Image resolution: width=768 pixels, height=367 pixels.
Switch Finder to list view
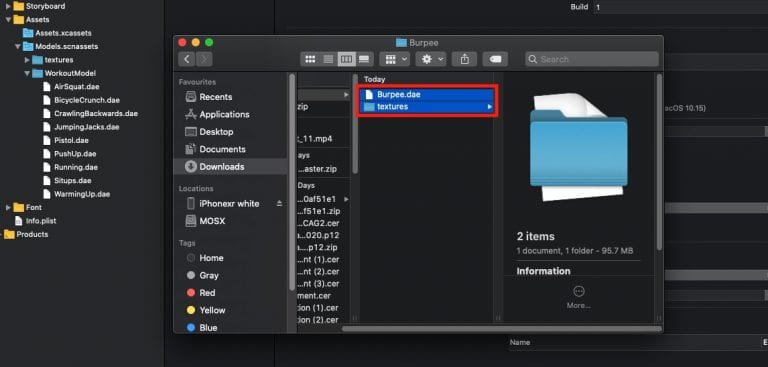point(328,59)
